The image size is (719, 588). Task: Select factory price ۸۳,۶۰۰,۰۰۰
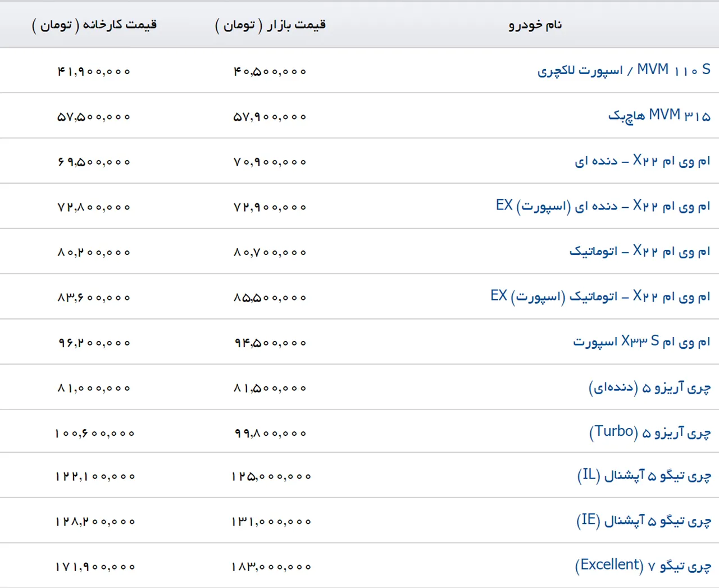(x=94, y=298)
